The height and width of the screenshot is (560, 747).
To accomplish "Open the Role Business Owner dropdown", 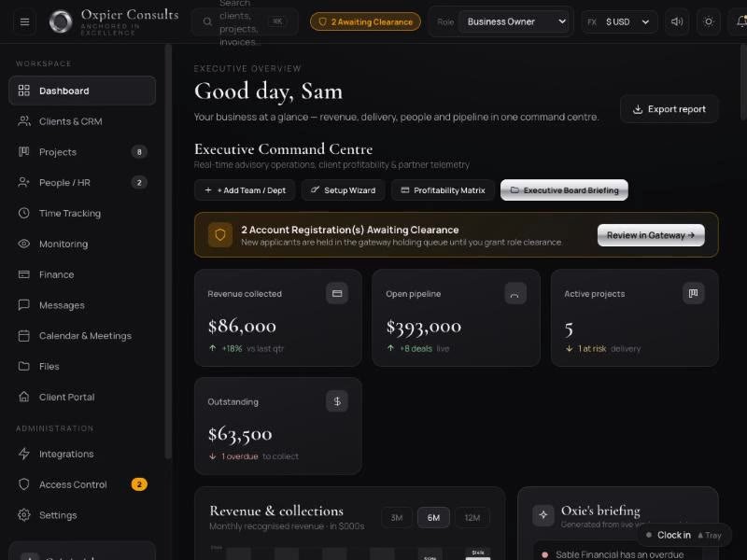I will pos(515,21).
